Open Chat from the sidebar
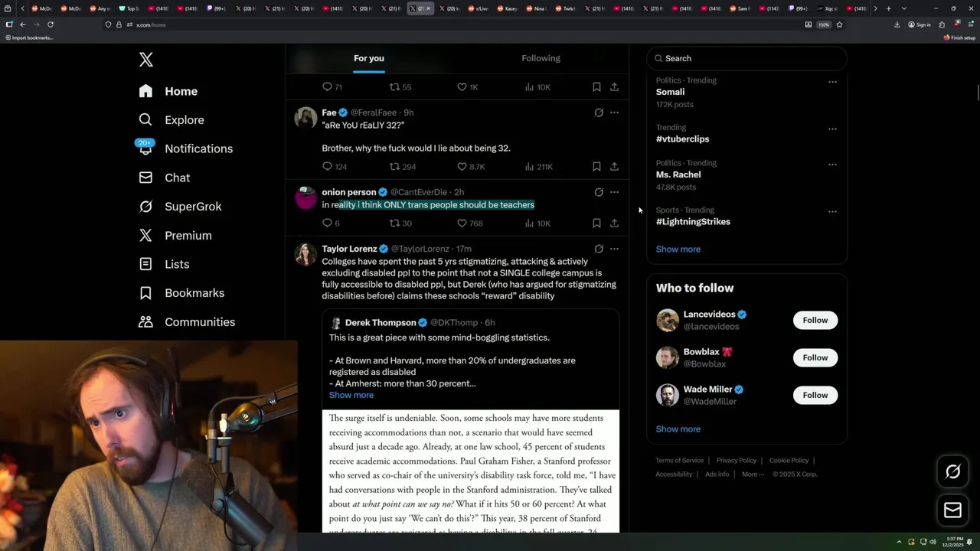980x551 pixels. pyautogui.click(x=164, y=178)
